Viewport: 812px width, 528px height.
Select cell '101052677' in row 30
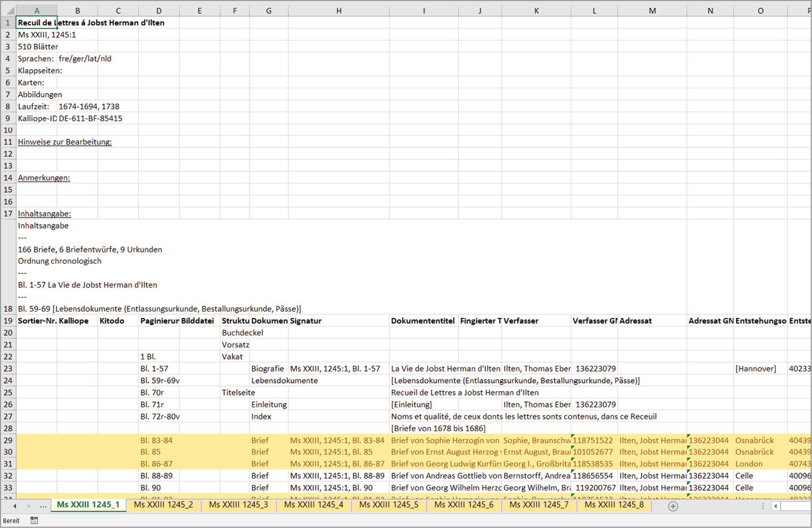pos(594,452)
